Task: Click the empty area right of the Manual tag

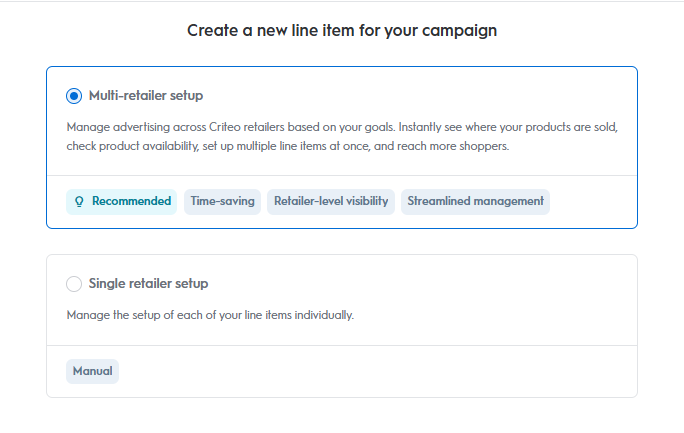Action: (380, 371)
